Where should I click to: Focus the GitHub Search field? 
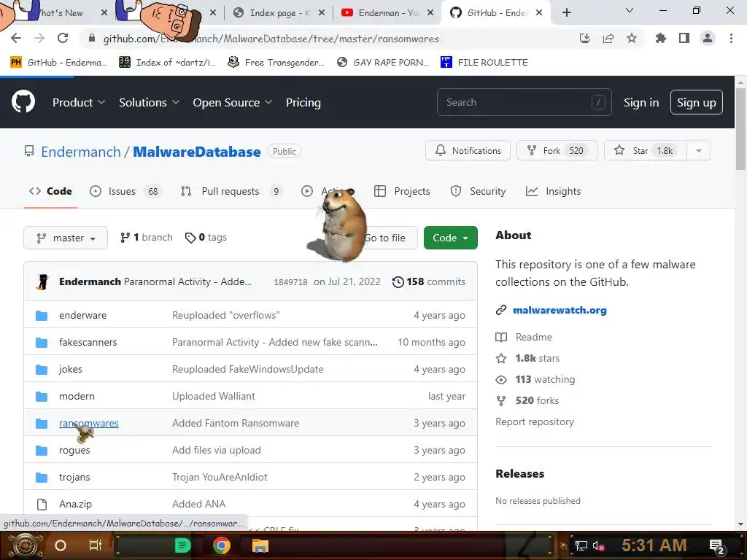[x=524, y=102]
